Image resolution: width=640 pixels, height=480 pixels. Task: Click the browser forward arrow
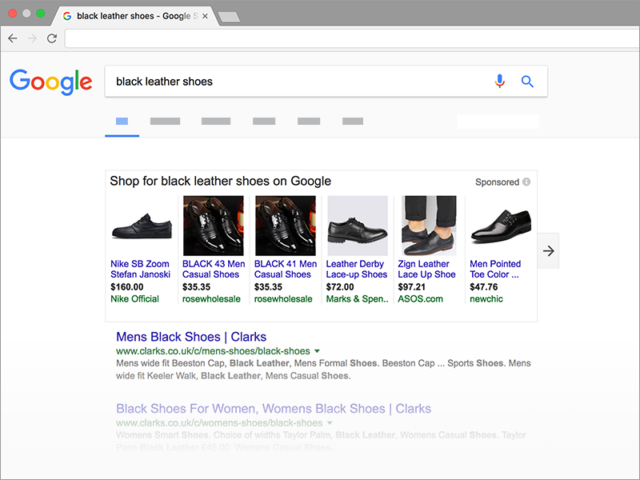32,38
